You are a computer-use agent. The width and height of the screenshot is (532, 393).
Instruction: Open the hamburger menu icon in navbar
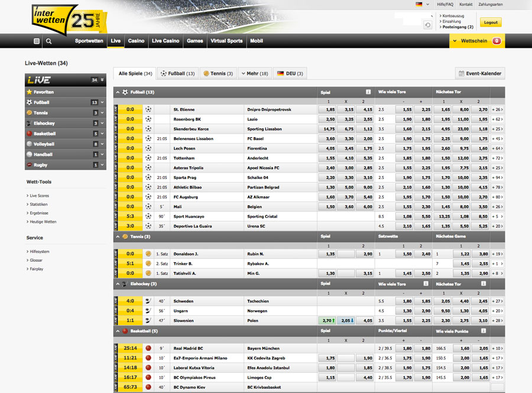coord(37,41)
